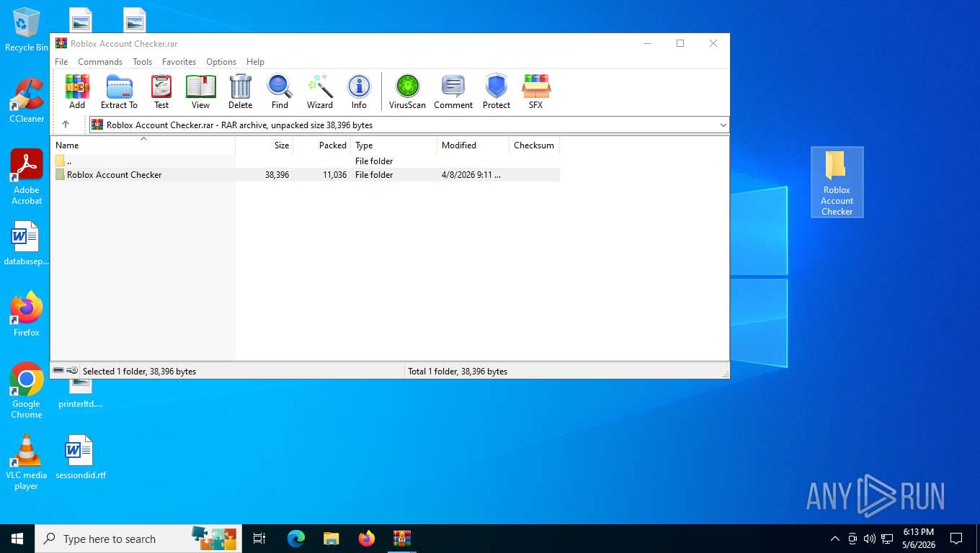980x553 pixels.
Task: Click the archive path address field
Action: pyautogui.click(x=409, y=125)
